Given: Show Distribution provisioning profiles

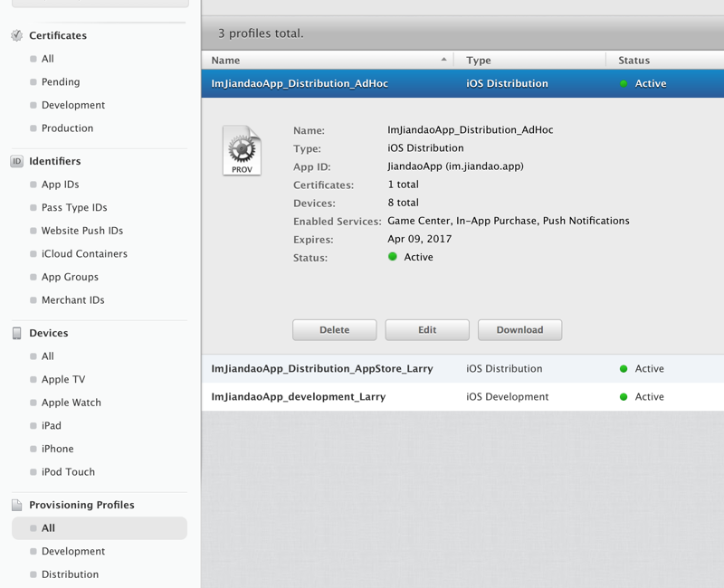Looking at the screenshot, I should (70, 574).
